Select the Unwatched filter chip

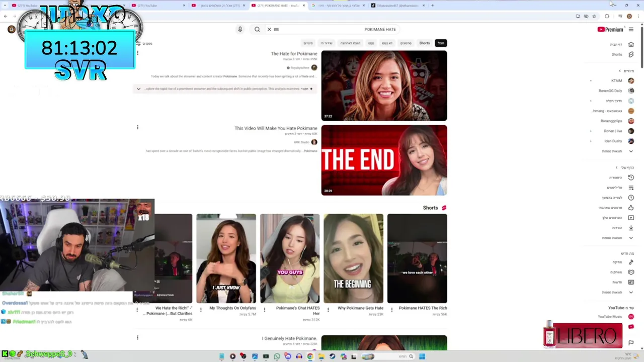click(387, 43)
